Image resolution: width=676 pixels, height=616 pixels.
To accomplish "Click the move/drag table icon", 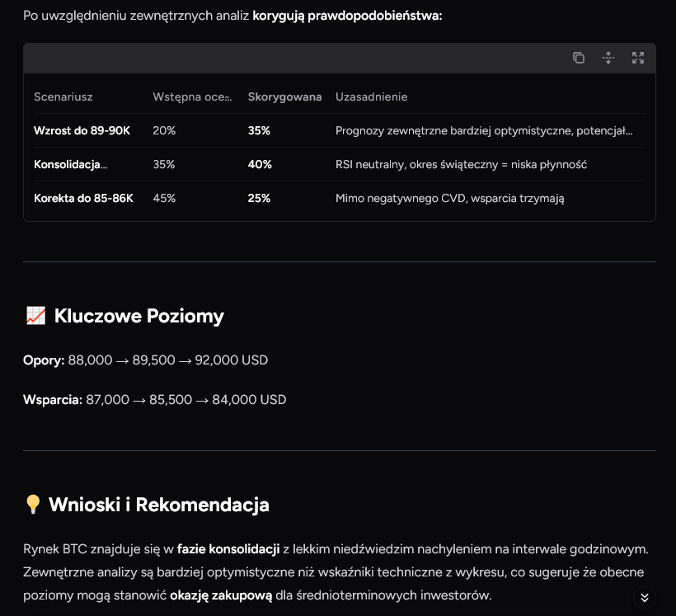I will tap(608, 58).
